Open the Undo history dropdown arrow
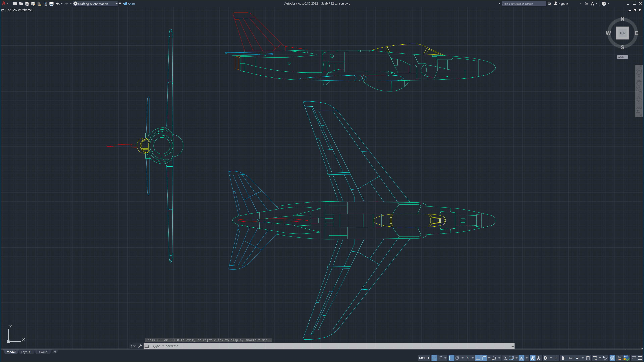 pyautogui.click(x=62, y=4)
